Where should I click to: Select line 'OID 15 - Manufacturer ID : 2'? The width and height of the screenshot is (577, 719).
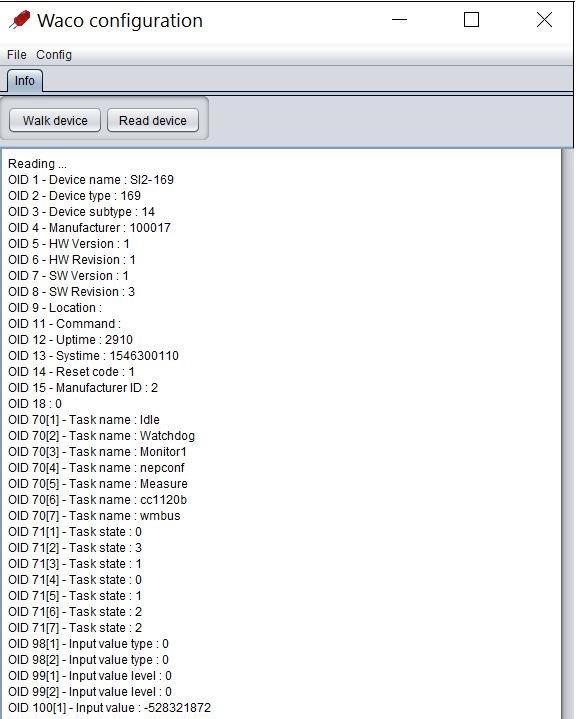(83, 388)
